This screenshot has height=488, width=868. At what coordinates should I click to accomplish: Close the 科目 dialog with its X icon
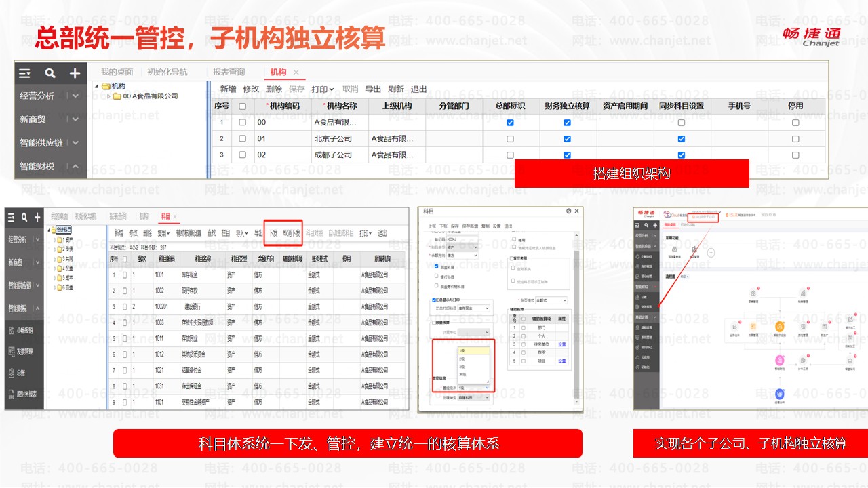pos(576,211)
